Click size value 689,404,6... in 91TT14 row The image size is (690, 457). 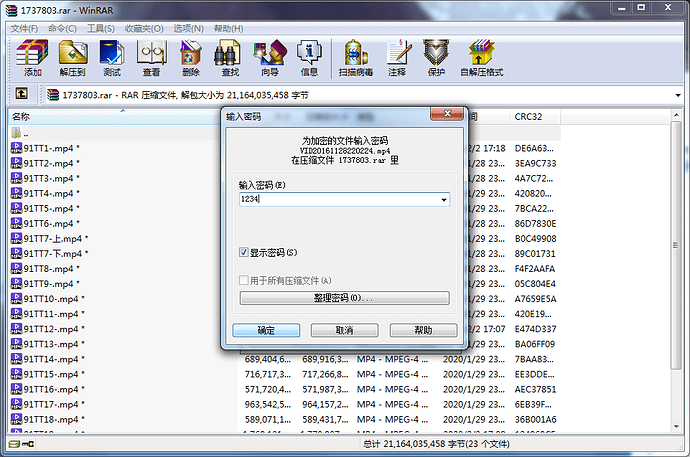tap(268, 359)
